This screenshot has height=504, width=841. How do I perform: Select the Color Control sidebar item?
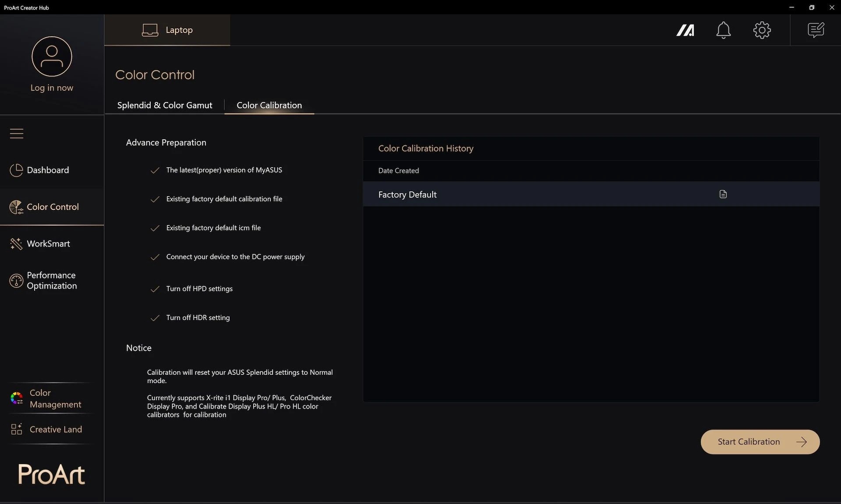52,207
